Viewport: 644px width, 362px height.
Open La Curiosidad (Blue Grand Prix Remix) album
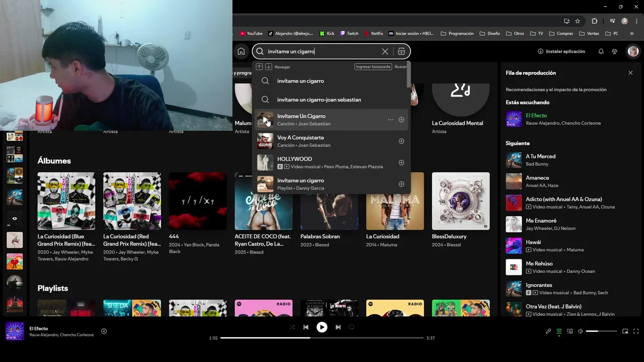66,201
